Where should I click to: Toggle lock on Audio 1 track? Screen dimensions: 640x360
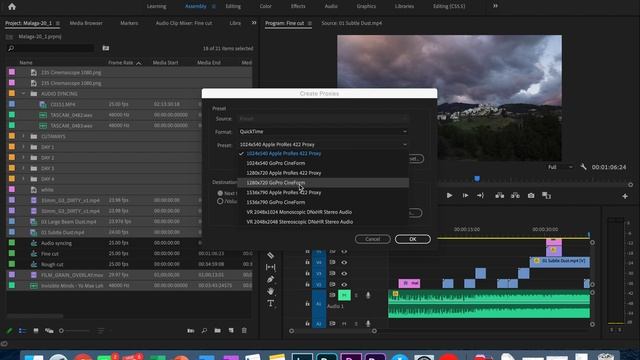tap(307, 304)
